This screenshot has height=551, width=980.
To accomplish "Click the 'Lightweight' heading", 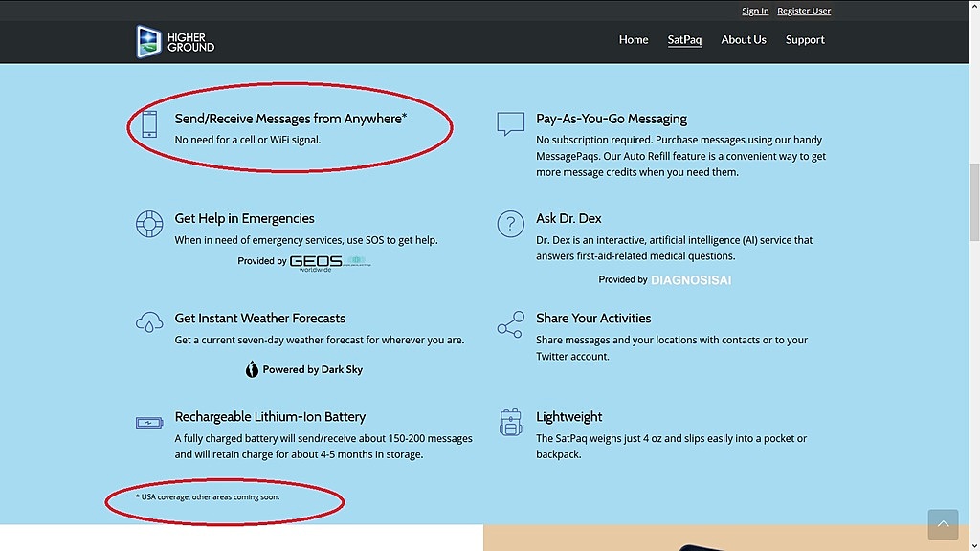I will 568,417.
